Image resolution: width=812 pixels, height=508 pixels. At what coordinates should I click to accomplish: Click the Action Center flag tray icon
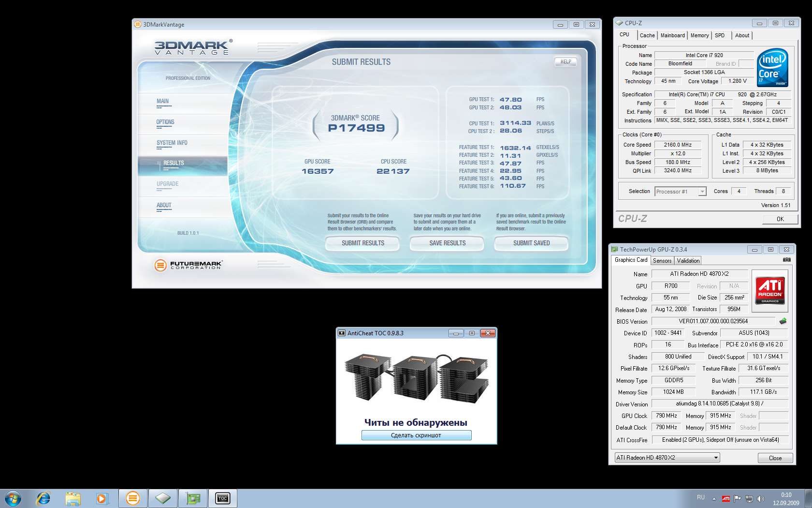coord(738,499)
